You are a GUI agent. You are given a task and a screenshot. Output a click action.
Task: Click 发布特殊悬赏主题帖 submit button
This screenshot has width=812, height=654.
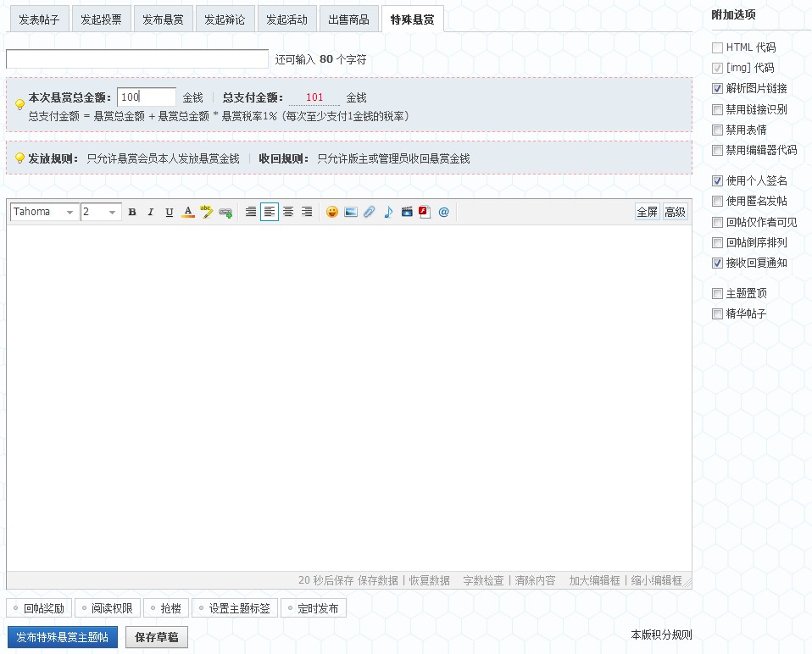tap(63, 637)
